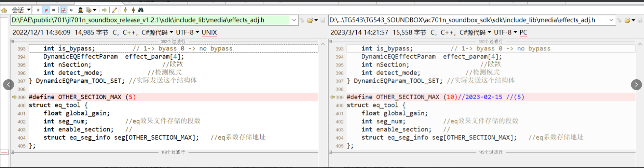This screenshot has width=644, height=168.
Task: Expand the left open file dropdown arrow
Action: (316, 20)
